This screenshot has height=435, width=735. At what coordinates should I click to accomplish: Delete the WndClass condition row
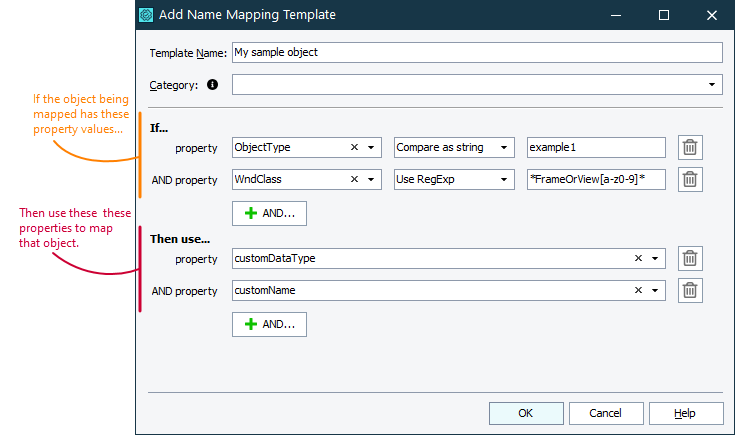click(x=689, y=180)
